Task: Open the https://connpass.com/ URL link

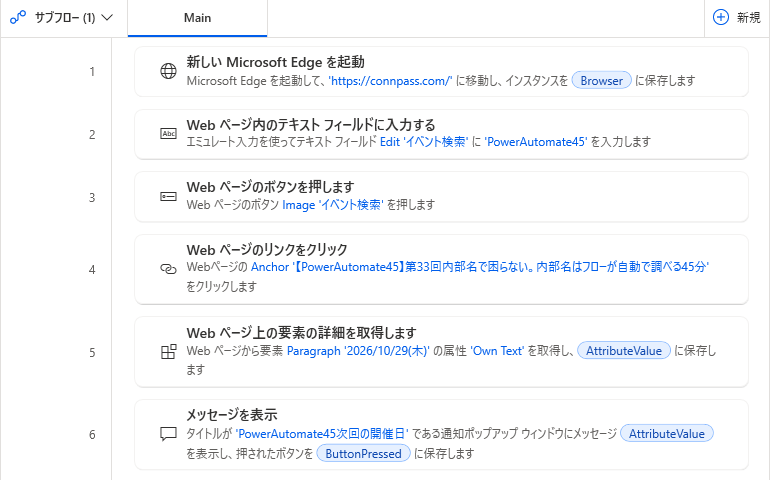Action: click(x=390, y=81)
